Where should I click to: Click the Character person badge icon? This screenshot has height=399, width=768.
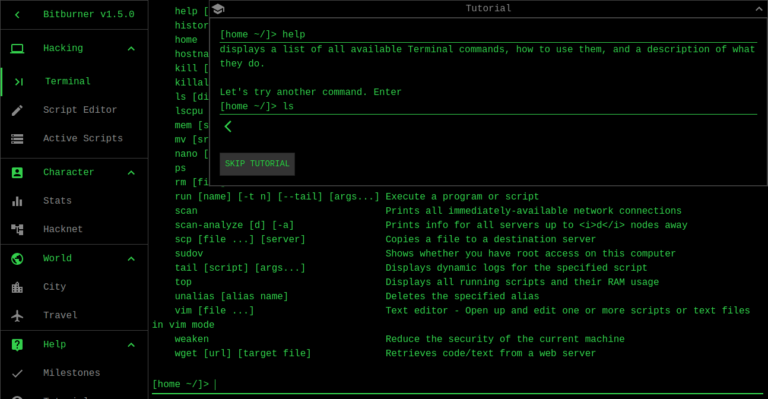point(17,172)
